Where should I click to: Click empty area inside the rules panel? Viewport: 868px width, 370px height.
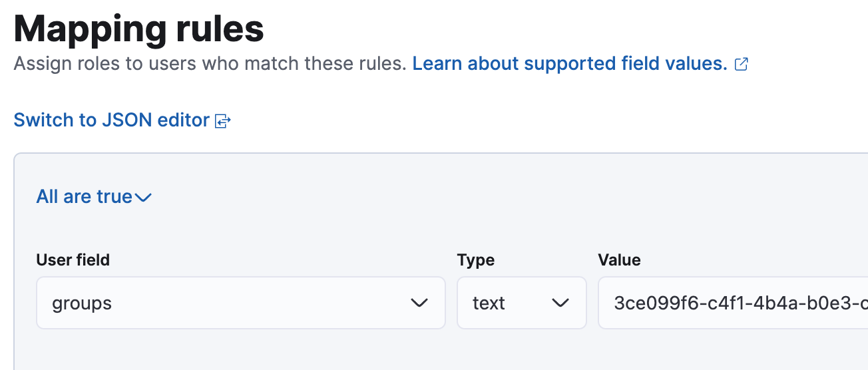point(466,200)
